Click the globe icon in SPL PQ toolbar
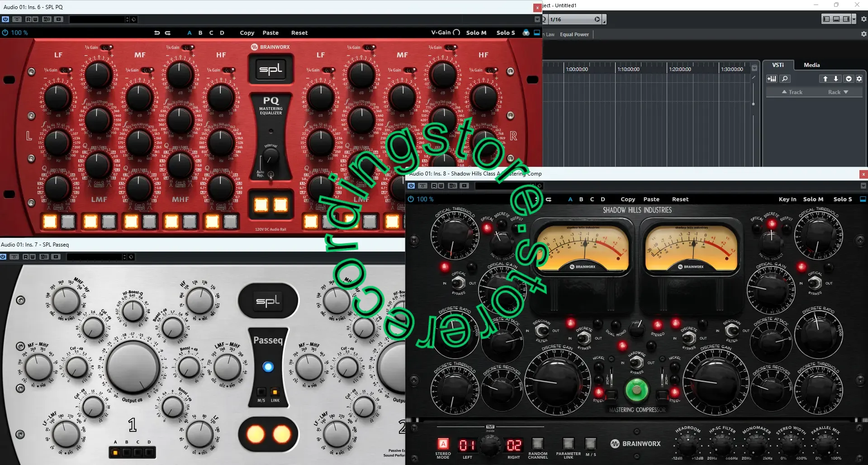868x465 pixels. 526,33
